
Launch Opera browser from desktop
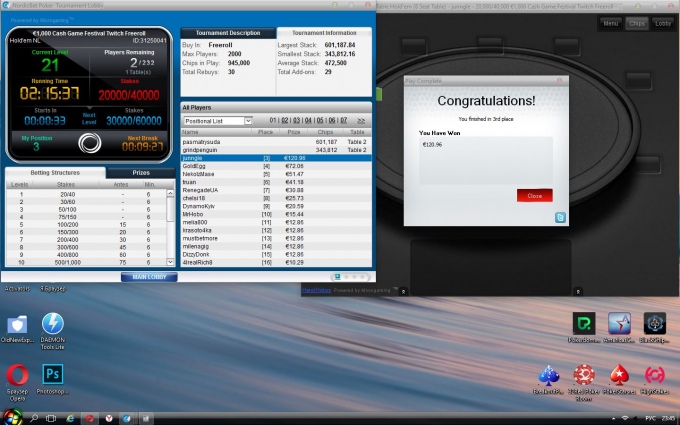click(x=17, y=382)
